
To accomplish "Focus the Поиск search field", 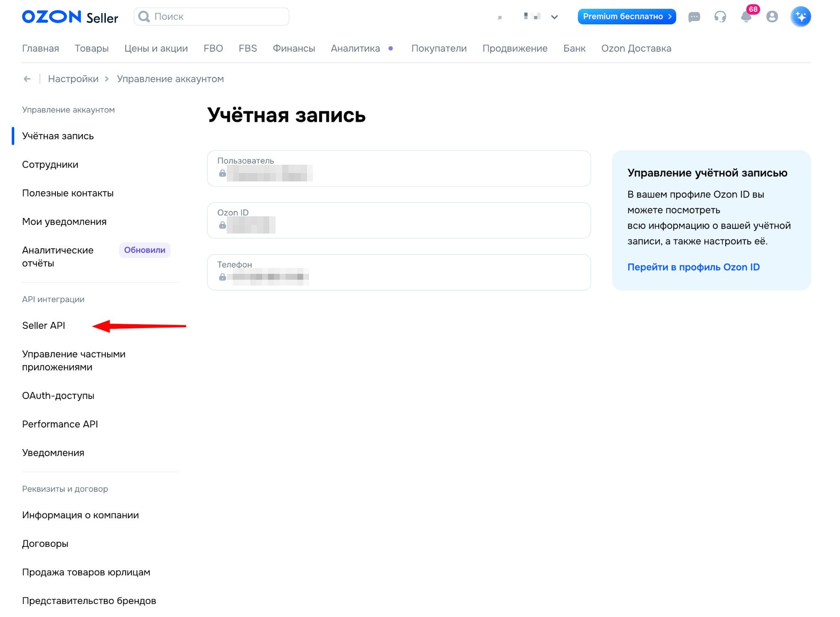I will (x=211, y=17).
